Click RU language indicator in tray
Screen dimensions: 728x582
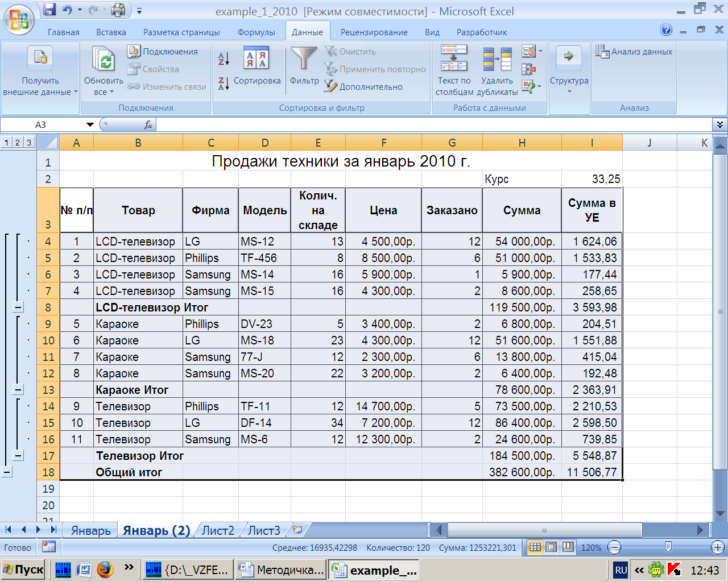point(621,570)
